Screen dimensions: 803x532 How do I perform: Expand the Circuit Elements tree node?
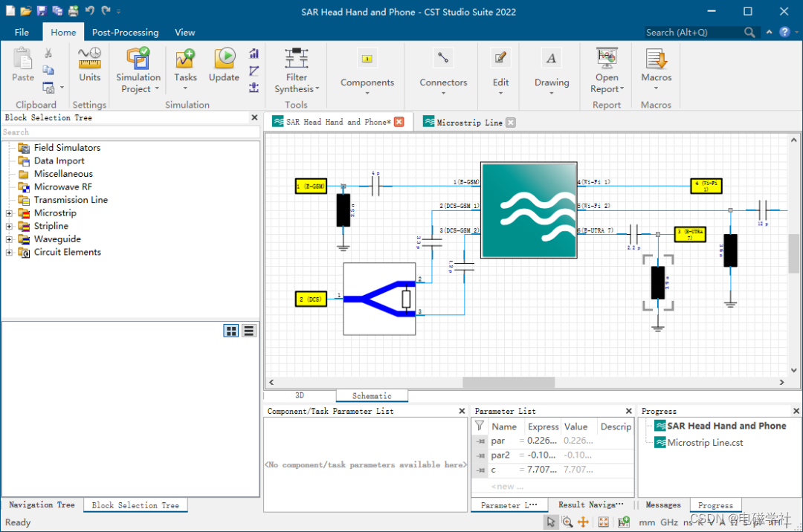coord(9,252)
